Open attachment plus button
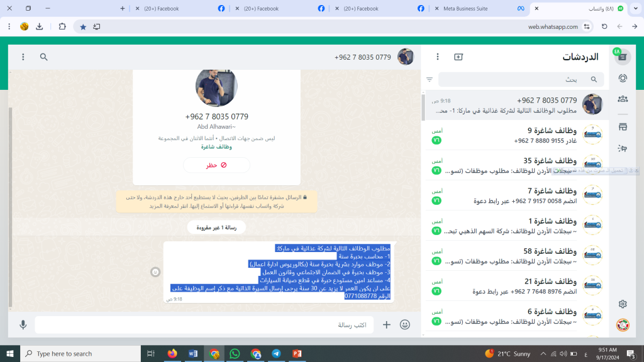Image resolution: width=644 pixels, height=362 pixels. tap(387, 325)
